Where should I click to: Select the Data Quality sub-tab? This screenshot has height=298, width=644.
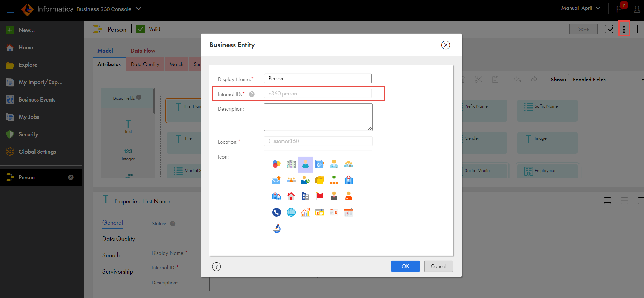click(x=145, y=64)
